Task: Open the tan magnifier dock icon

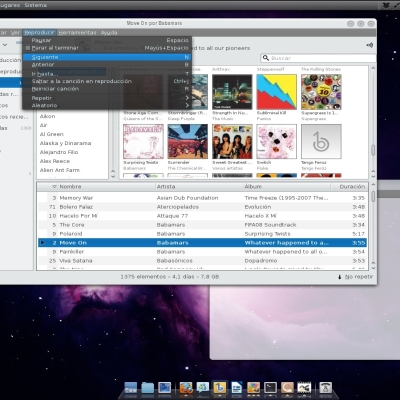Action: click(287, 388)
